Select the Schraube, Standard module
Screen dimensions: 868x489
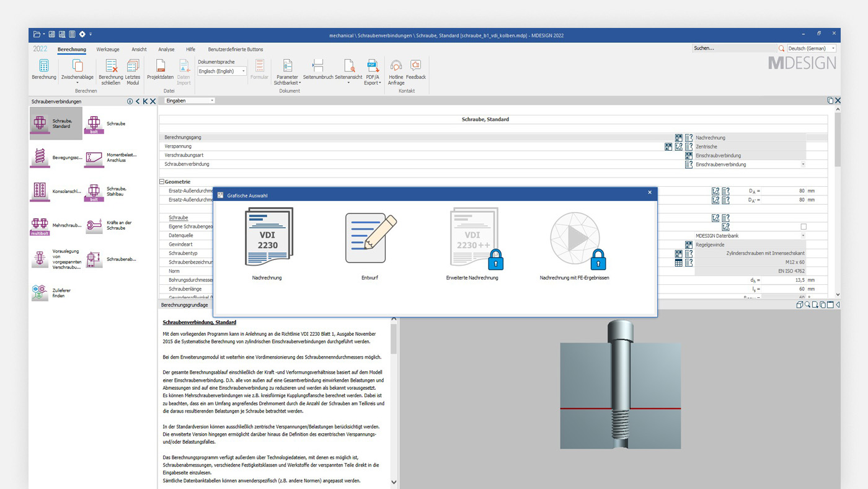[56, 123]
